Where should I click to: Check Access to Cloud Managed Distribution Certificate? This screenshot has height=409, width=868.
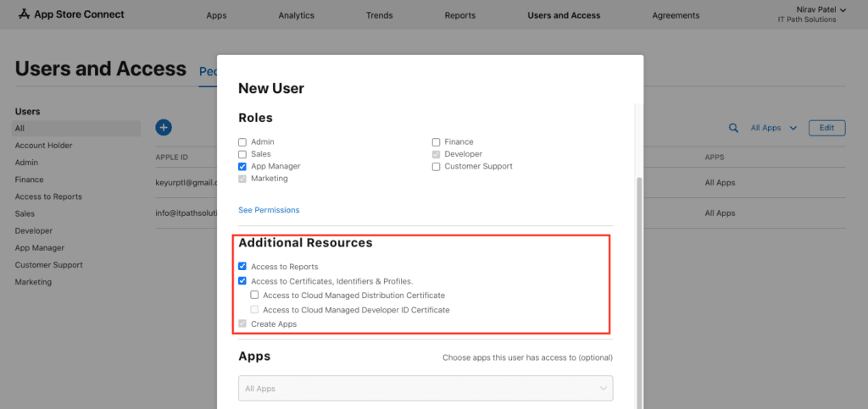[255, 296]
